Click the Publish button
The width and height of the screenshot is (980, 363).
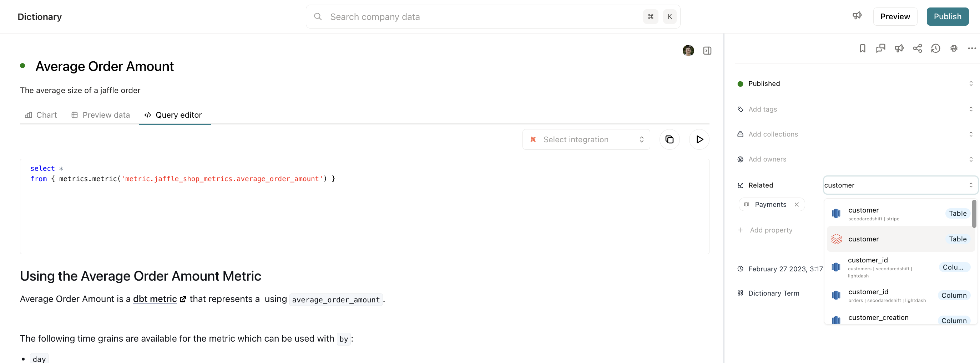(x=947, y=17)
